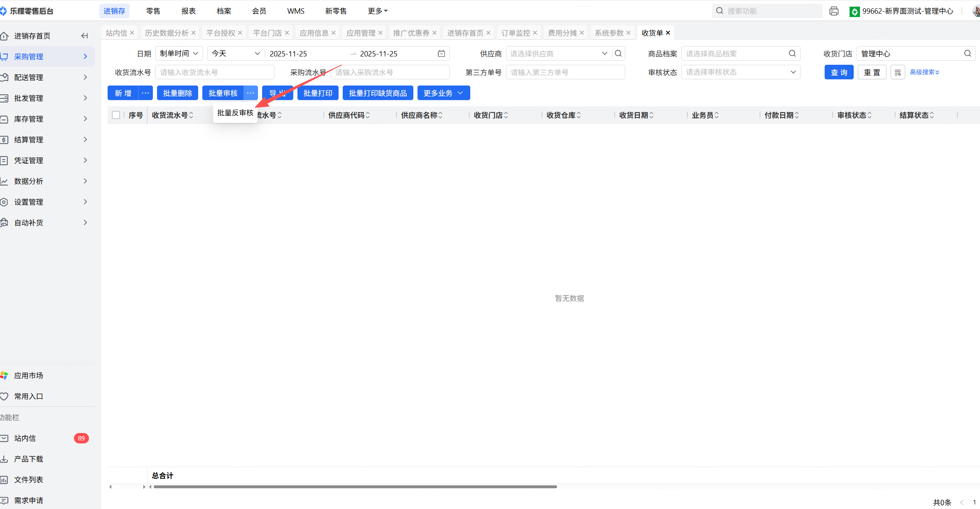
Task: Switch to the 订单监控 tab
Action: click(x=515, y=33)
